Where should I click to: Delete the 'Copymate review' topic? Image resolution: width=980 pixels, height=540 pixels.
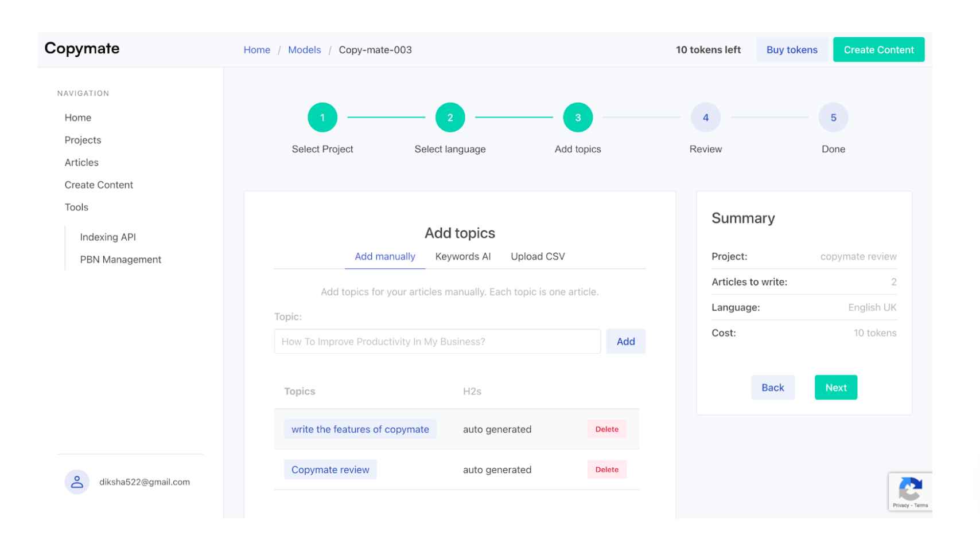tap(606, 469)
